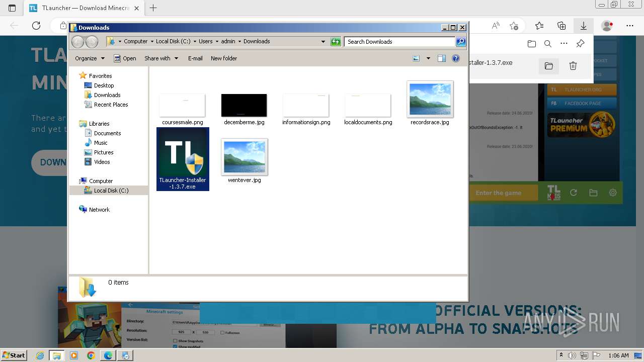
Task: Open a new Edge tab
Action: tap(153, 8)
